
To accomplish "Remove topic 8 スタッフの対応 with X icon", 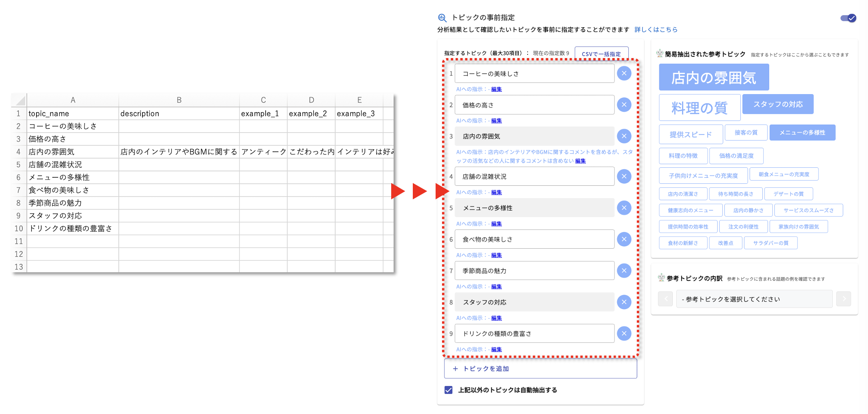I will (x=624, y=302).
